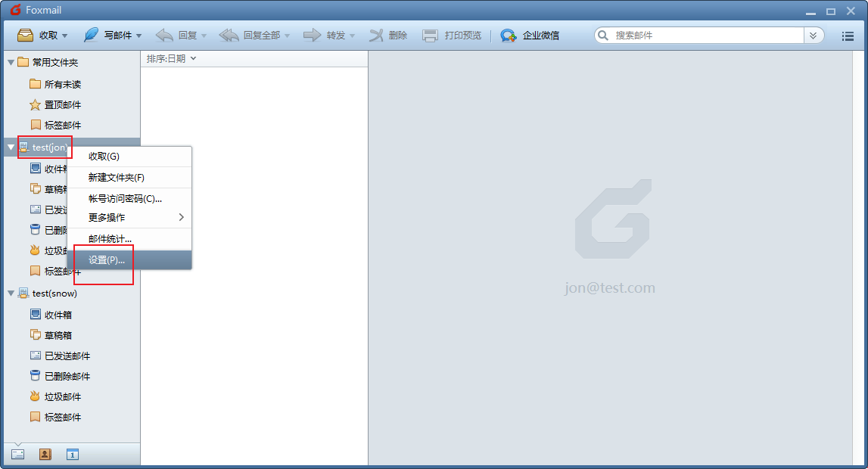Image resolution: width=868 pixels, height=469 pixels.
Task: Choose 新建文件夹(F) from context menu
Action: (129, 178)
